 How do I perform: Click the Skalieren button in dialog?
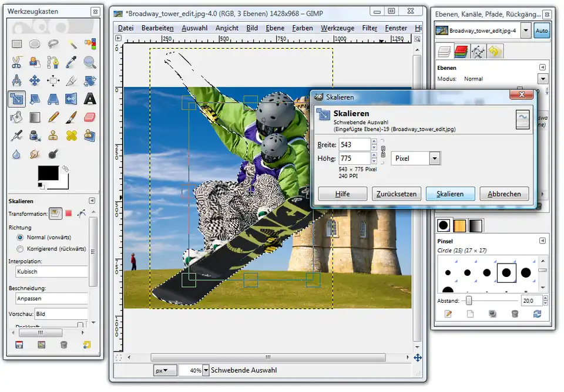pos(450,194)
